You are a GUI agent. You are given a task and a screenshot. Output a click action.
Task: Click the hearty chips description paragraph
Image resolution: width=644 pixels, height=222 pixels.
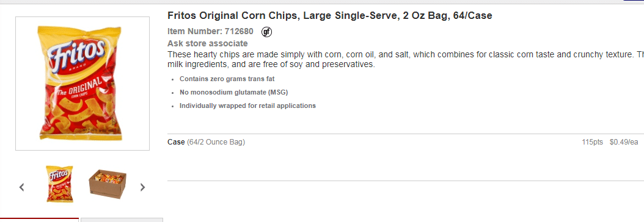pyautogui.click(x=406, y=59)
